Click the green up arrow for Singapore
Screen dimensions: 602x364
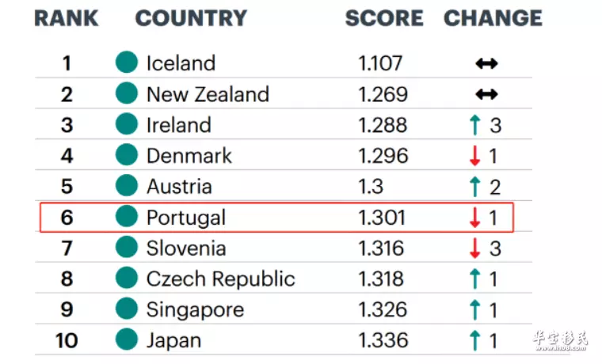[475, 309]
